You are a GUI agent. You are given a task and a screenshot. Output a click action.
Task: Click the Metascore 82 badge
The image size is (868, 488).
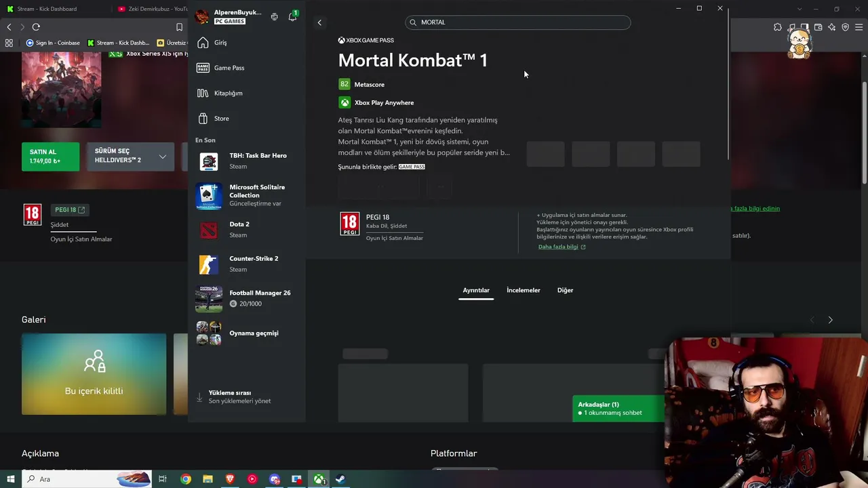[x=344, y=84]
